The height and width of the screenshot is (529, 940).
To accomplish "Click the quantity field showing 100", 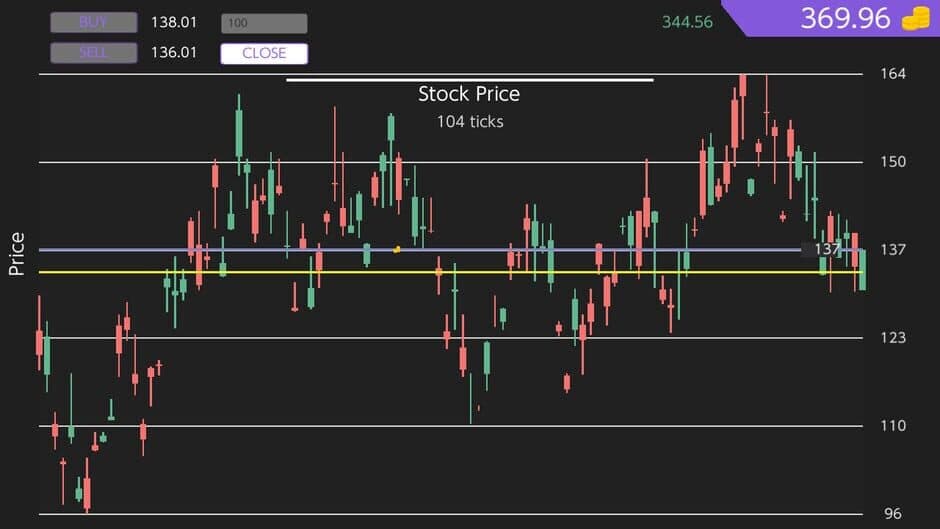I will (264, 23).
